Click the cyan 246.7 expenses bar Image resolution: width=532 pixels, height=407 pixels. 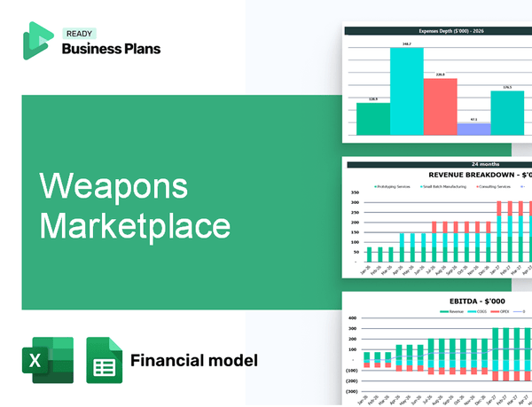[407, 90]
